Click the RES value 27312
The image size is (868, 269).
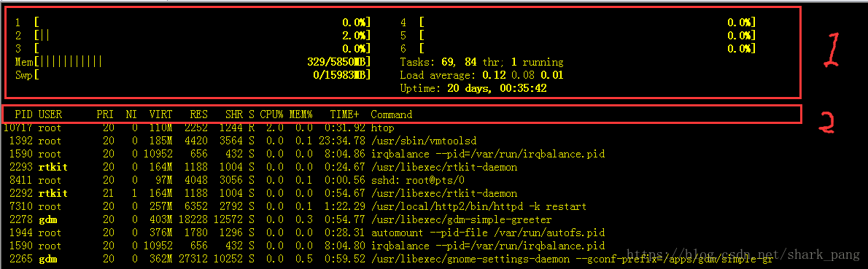point(193,259)
